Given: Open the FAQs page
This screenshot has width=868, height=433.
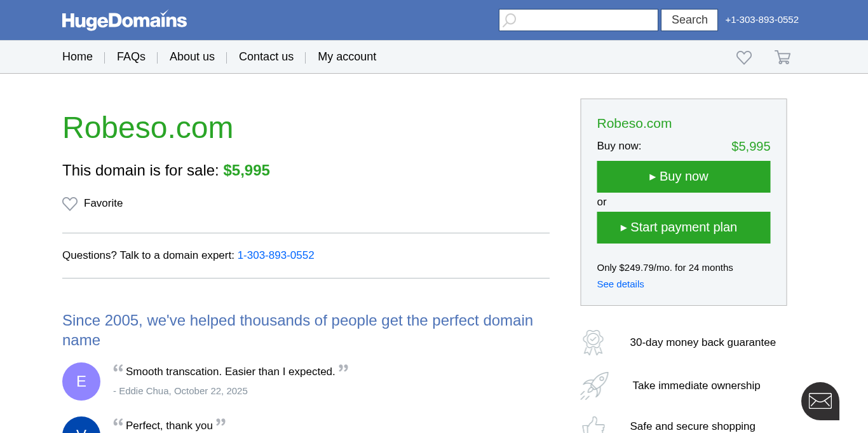Looking at the screenshot, I should coord(131,57).
